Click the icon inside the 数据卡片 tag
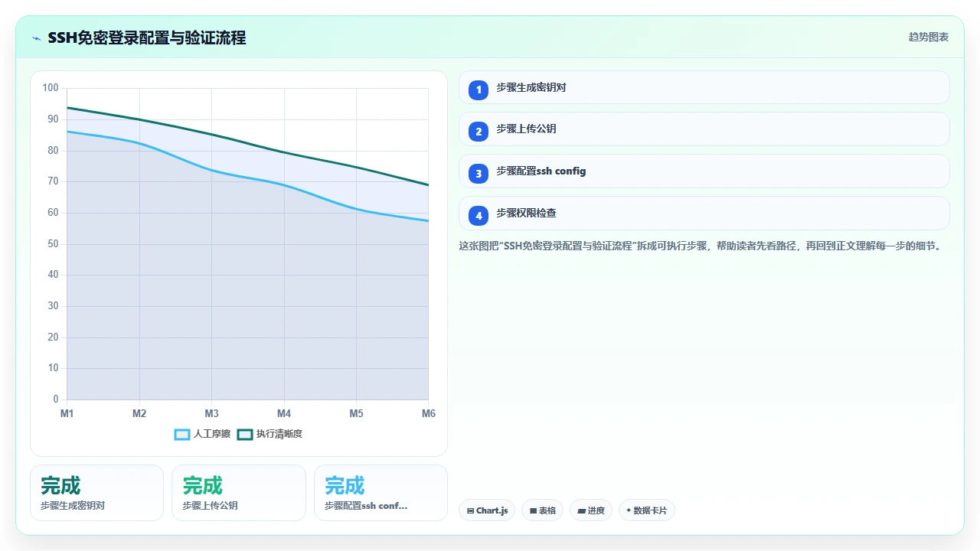Screen dimensions: 980x551 tap(629, 510)
